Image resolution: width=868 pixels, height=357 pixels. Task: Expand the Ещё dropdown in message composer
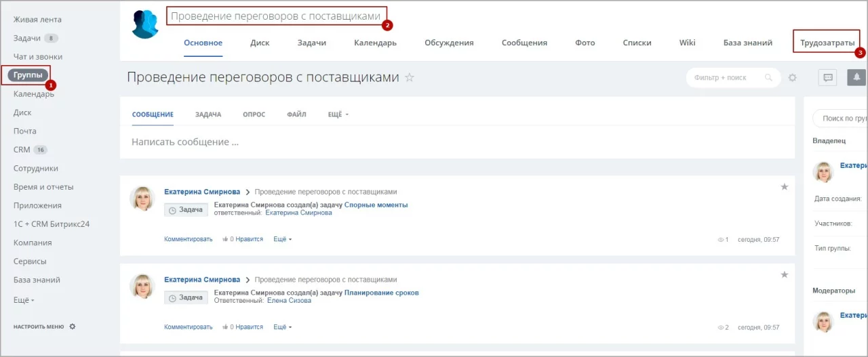tap(338, 114)
